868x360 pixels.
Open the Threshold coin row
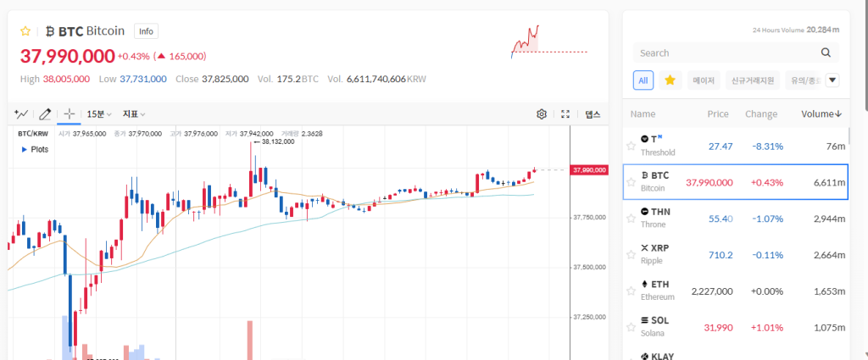click(x=735, y=146)
